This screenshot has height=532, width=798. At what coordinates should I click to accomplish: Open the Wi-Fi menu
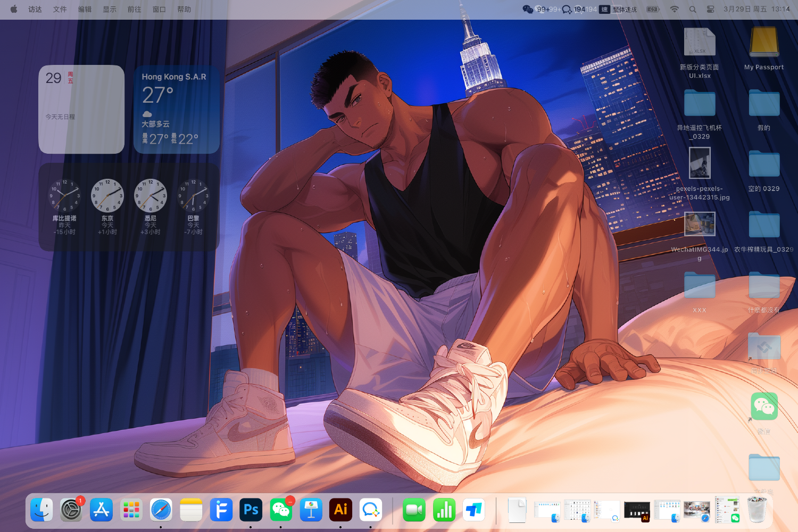pyautogui.click(x=675, y=9)
